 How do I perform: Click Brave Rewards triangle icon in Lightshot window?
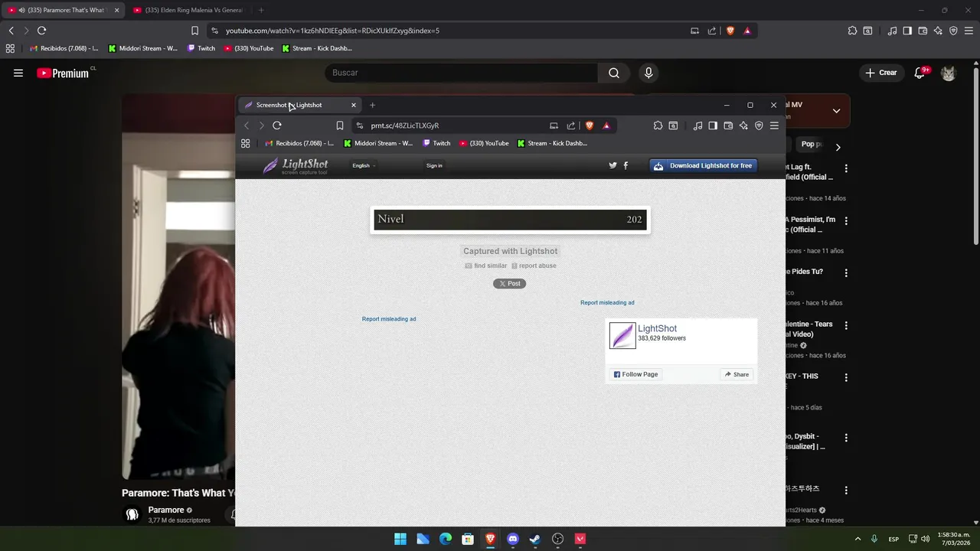coord(606,126)
